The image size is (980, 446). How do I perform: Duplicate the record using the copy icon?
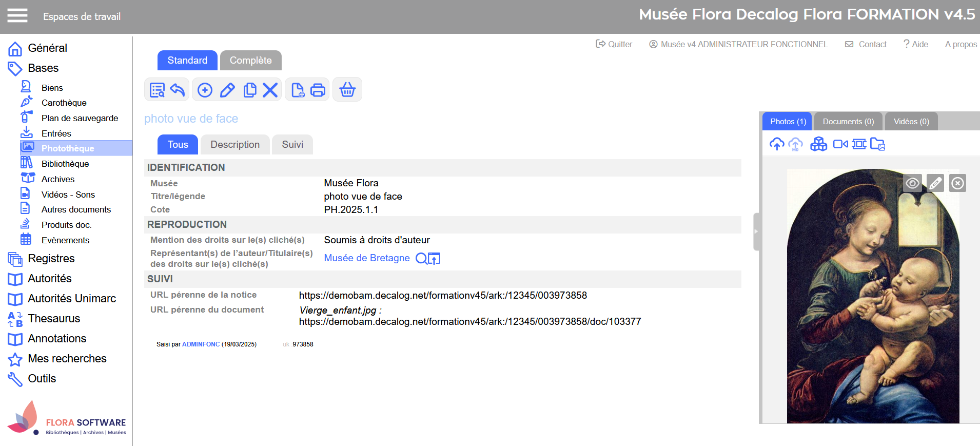[x=250, y=90]
